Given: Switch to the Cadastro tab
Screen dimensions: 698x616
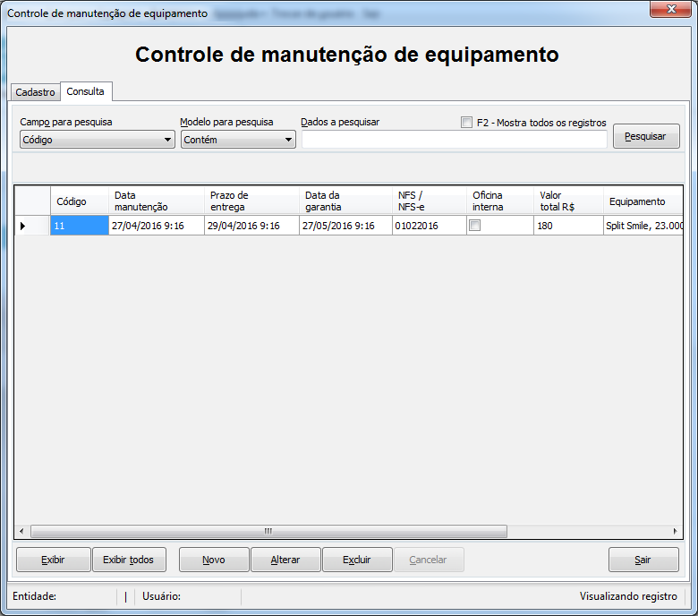Looking at the screenshot, I should (35, 91).
